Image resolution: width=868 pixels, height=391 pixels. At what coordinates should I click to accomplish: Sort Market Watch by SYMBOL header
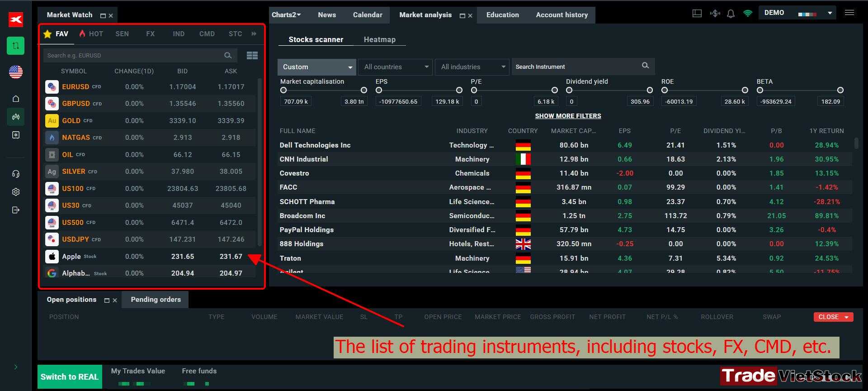point(74,71)
